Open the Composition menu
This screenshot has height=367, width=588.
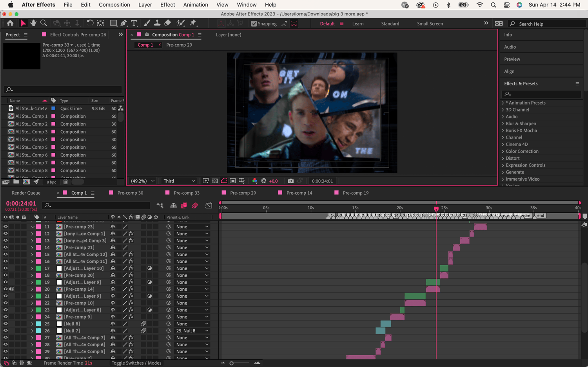click(x=114, y=5)
